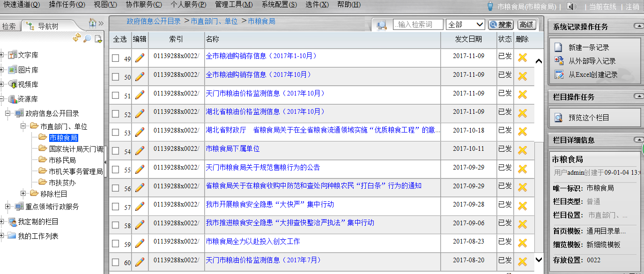Screen dimensions: 644x274
Task: Select the checkbox in row 60
Action: point(116,262)
